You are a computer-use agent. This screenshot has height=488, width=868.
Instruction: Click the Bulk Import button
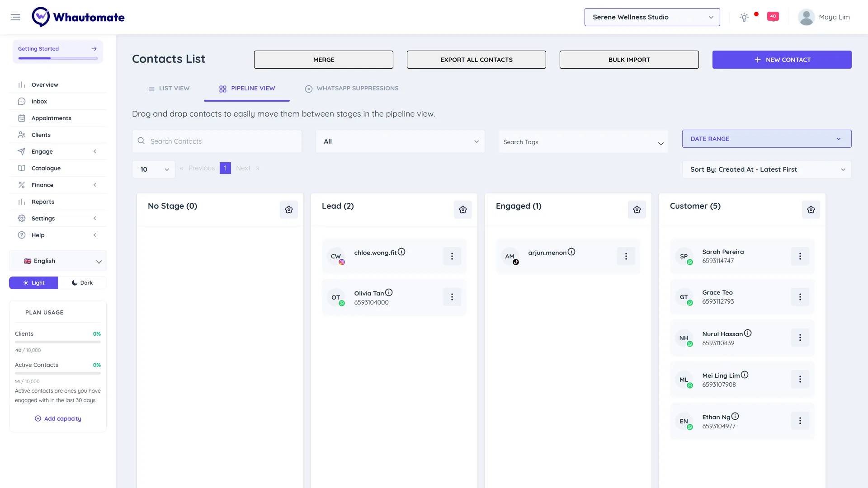click(x=629, y=60)
